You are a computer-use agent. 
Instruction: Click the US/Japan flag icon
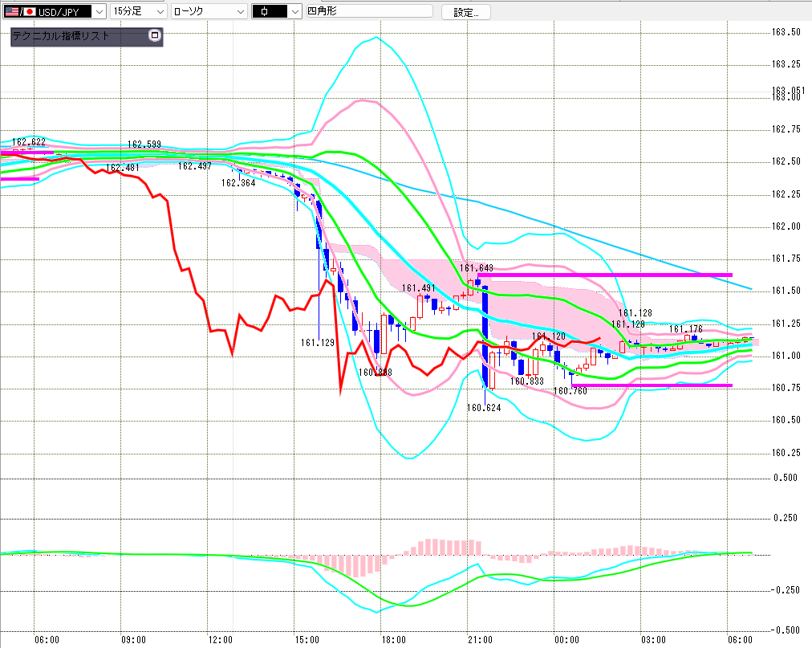point(20,11)
